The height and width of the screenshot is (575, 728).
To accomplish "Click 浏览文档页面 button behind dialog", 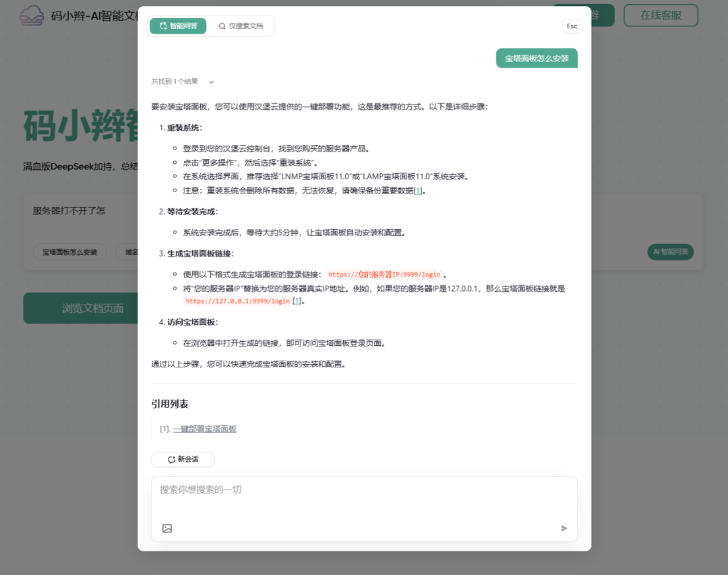I will 81,309.
